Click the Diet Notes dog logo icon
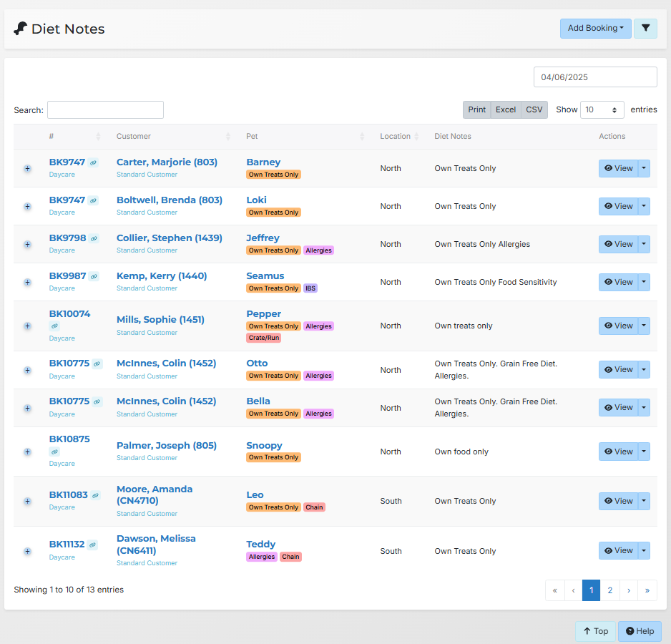671x644 pixels. pos(20,29)
